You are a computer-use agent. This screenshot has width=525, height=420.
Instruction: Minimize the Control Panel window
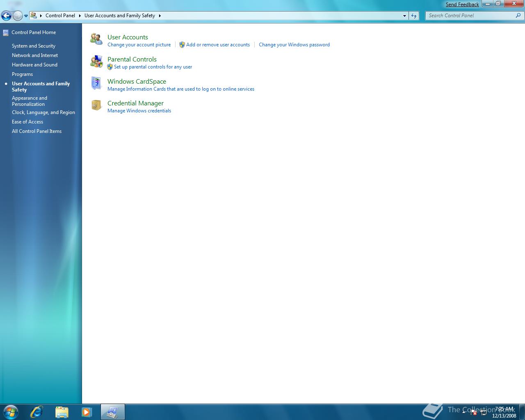click(487, 4)
